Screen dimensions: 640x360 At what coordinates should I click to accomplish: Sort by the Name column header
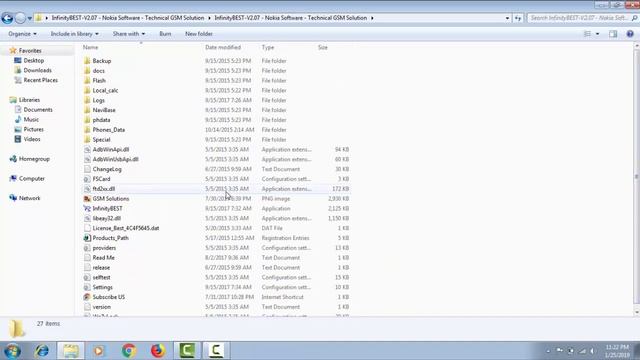(90, 47)
